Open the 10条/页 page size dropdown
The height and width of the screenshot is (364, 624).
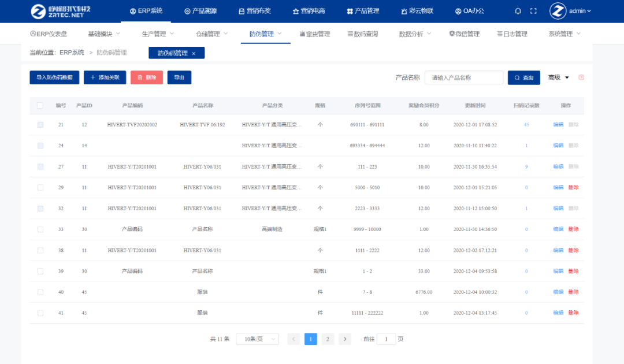pos(257,339)
